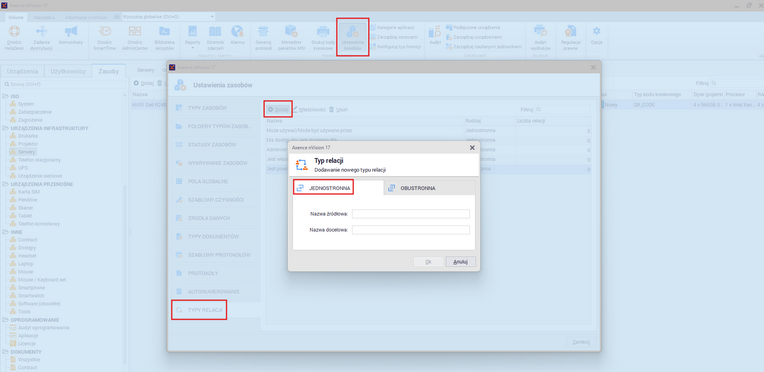
Task: Click Kategorie aplikacji in the ribbon
Action: [x=393, y=28]
